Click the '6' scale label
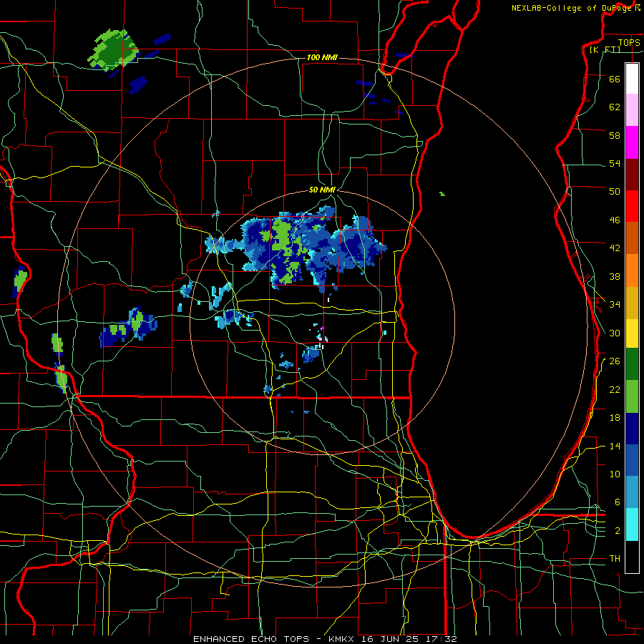Image resolution: width=644 pixels, height=644 pixels. click(618, 502)
